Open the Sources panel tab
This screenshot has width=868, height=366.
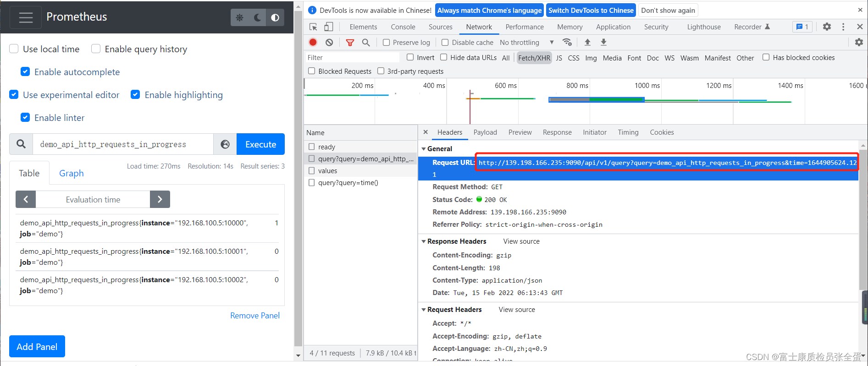[x=441, y=27]
